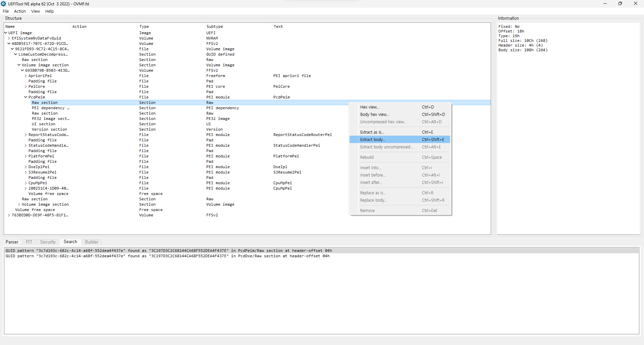Expand the EfiSystemNvDataFvGuid volume
Image resolution: width=644 pixels, height=345 pixels.
(x=9, y=38)
